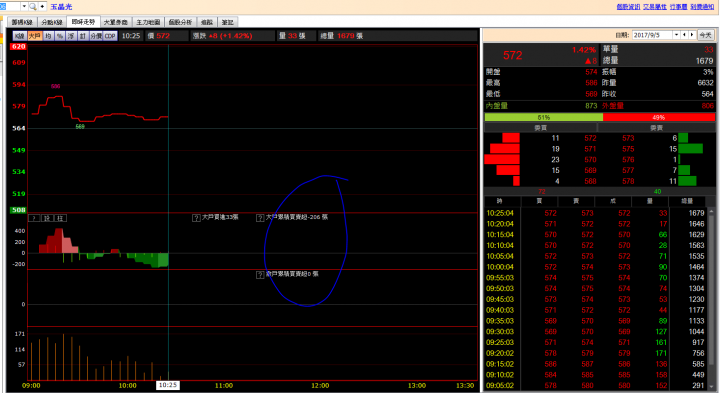Screen dimensions: 720x393
Task: Click the green 51% inner volume bar
Action: click(544, 118)
